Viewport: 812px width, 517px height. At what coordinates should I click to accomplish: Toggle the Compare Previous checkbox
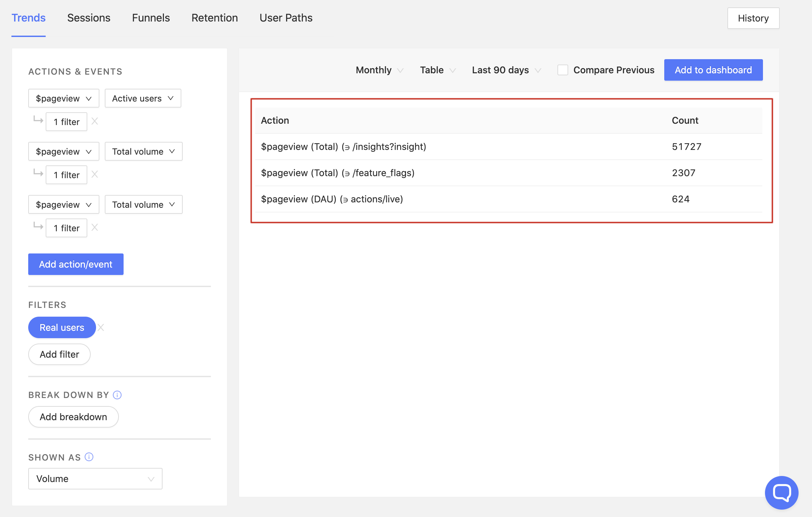(x=562, y=70)
